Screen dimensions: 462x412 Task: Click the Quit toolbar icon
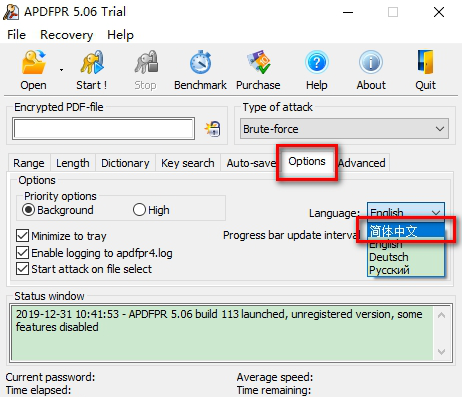pos(425,62)
